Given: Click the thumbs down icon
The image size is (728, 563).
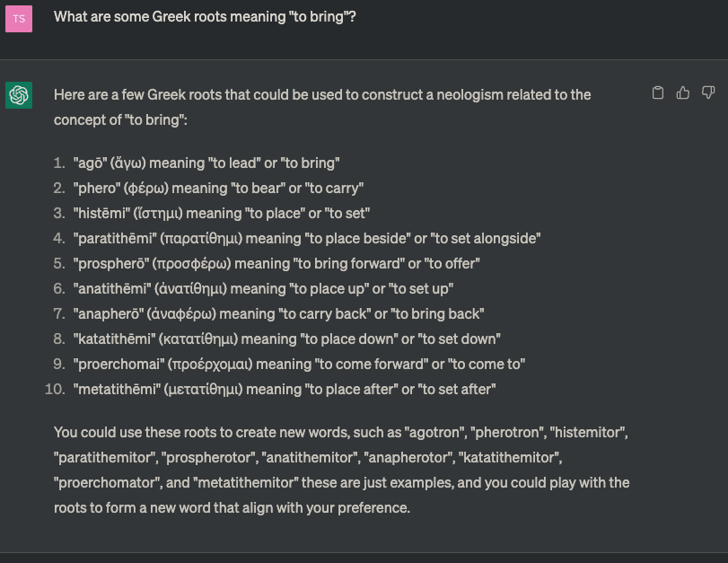Looking at the screenshot, I should 708,92.
